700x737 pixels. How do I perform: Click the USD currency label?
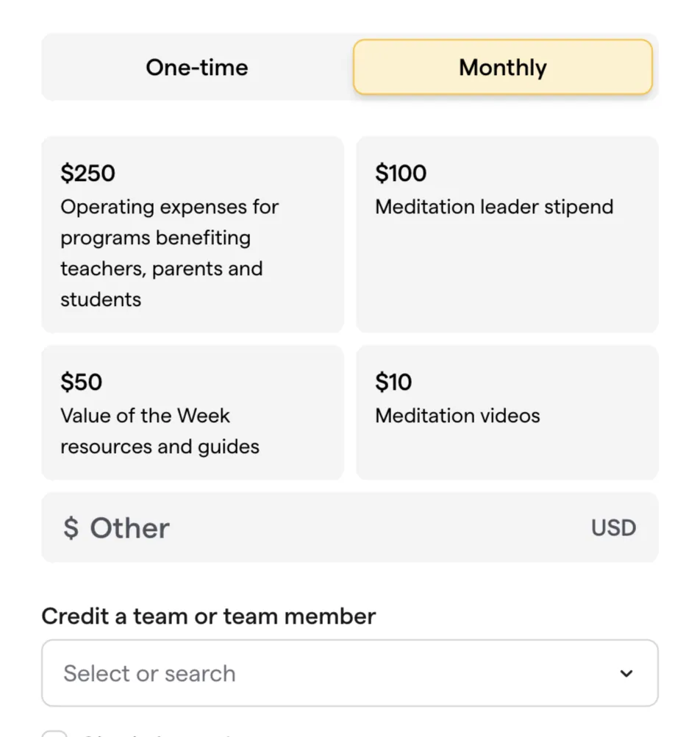(x=613, y=528)
